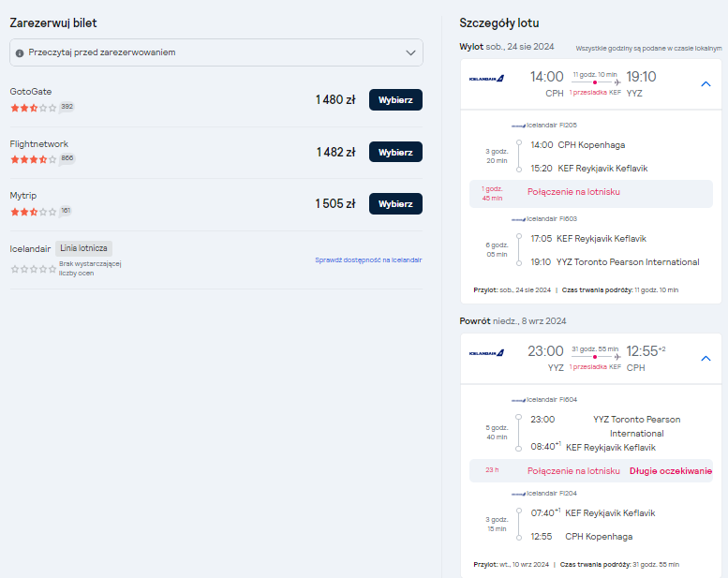Image resolution: width=728 pixels, height=578 pixels.
Task: Click the small Icelandair FI604 flight icon
Action: (518, 400)
